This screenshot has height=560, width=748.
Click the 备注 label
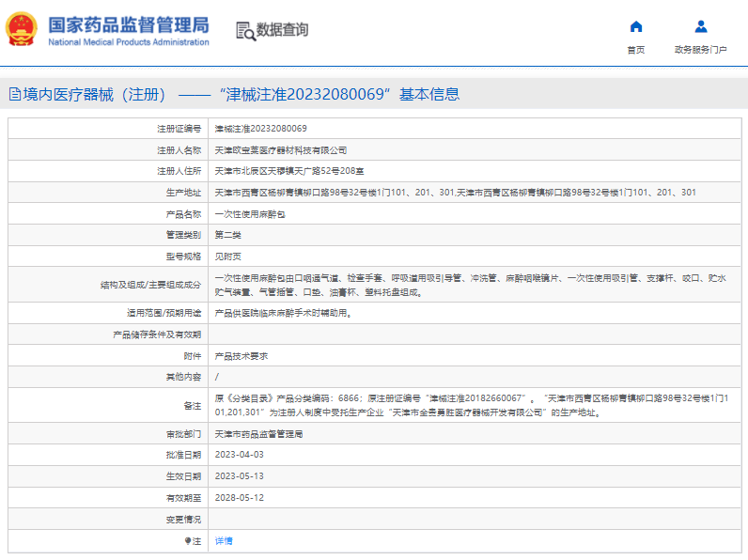193,406
